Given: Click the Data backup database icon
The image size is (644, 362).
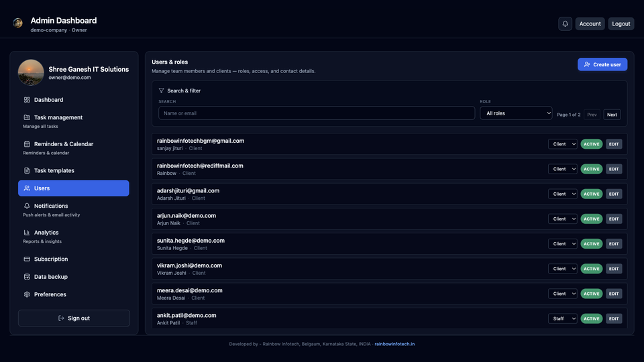Looking at the screenshot, I should click(x=27, y=277).
